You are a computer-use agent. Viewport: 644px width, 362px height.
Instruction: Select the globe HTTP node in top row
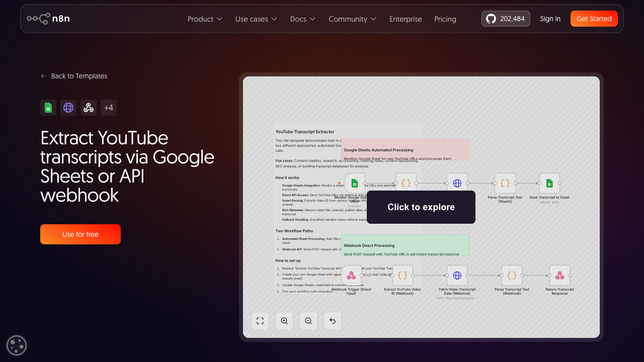[x=457, y=184]
